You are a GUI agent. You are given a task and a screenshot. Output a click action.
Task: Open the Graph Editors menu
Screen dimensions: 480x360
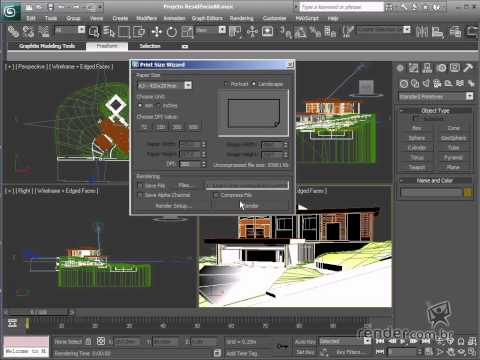pos(207,18)
